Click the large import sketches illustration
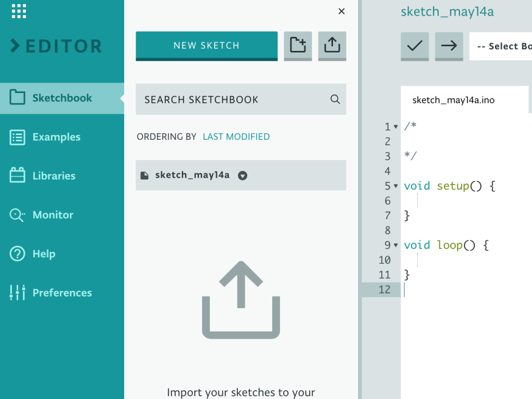 pos(241,300)
